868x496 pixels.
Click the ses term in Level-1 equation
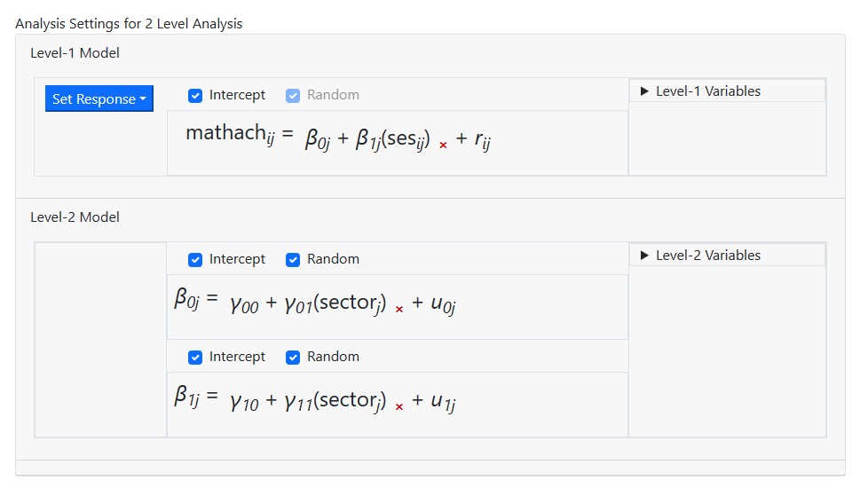409,139
